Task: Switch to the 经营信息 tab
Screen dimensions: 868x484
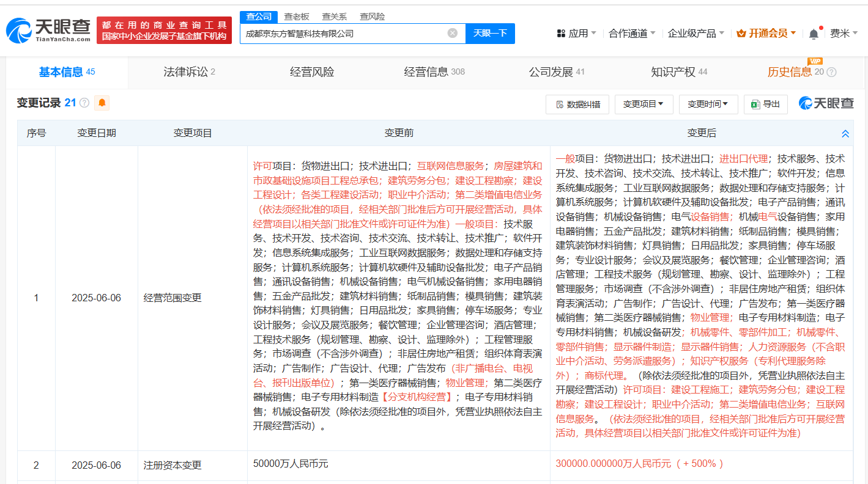Action: point(434,72)
